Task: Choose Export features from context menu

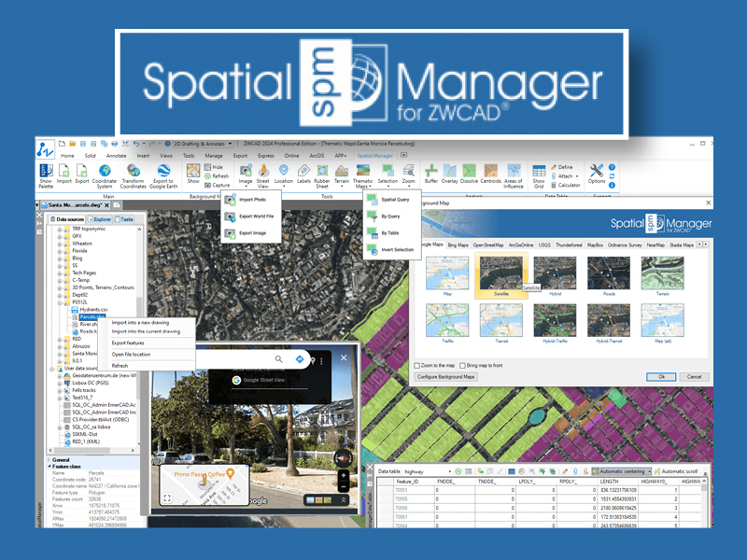Action: (130, 343)
